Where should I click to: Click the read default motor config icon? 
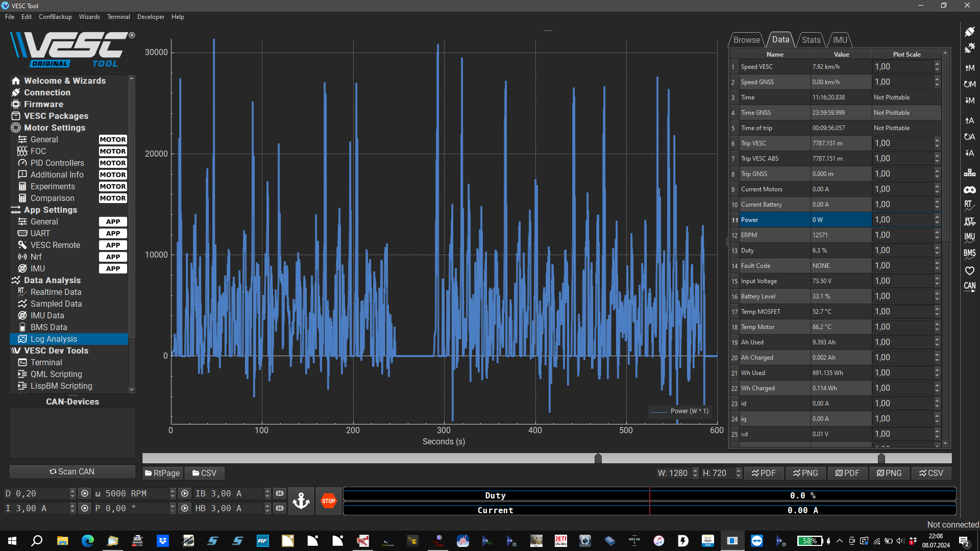pyautogui.click(x=969, y=84)
